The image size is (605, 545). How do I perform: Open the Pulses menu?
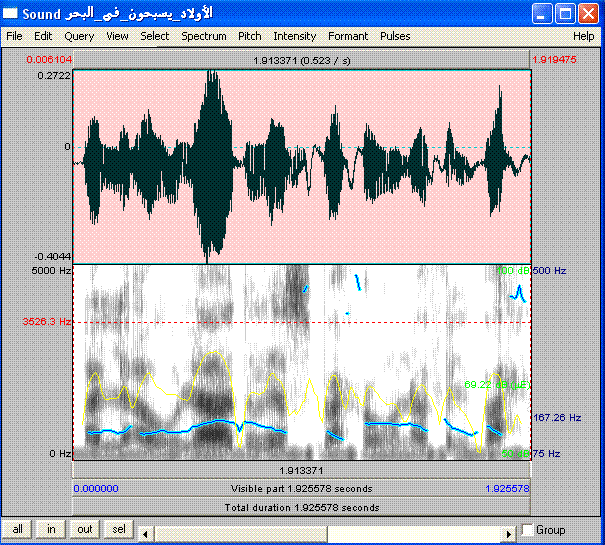(395, 36)
